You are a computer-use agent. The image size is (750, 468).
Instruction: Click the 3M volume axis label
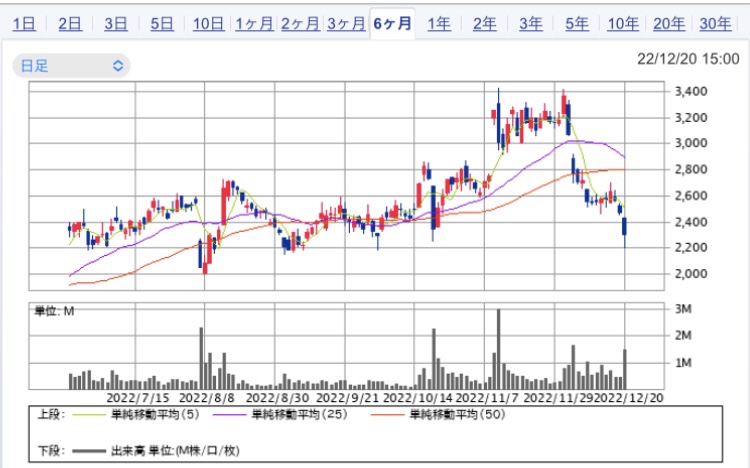tap(683, 309)
